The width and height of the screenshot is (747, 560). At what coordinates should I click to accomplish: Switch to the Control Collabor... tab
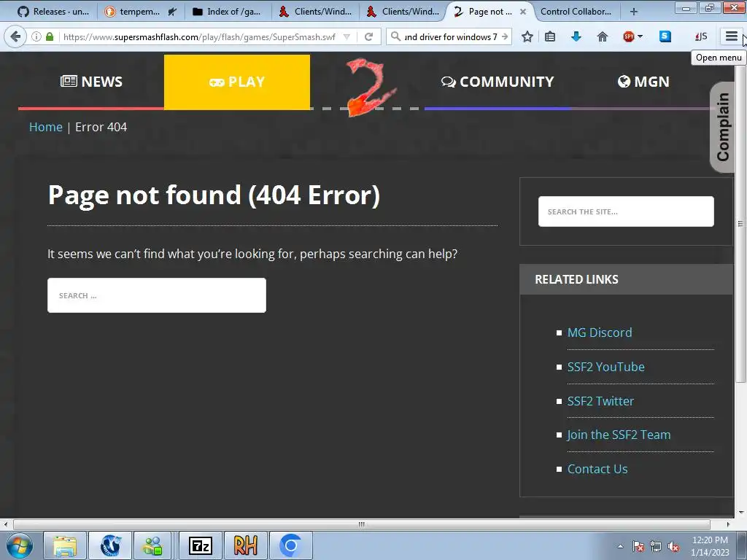(576, 12)
